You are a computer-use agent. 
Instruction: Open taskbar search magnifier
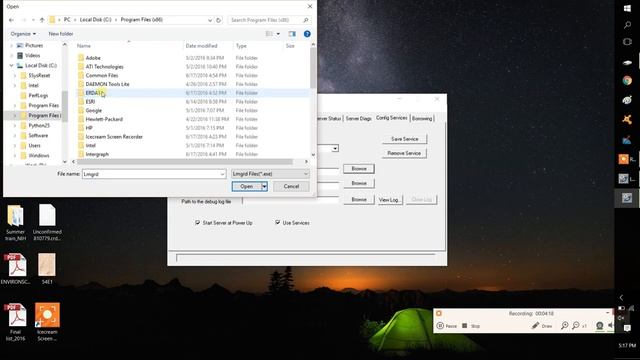627,25
